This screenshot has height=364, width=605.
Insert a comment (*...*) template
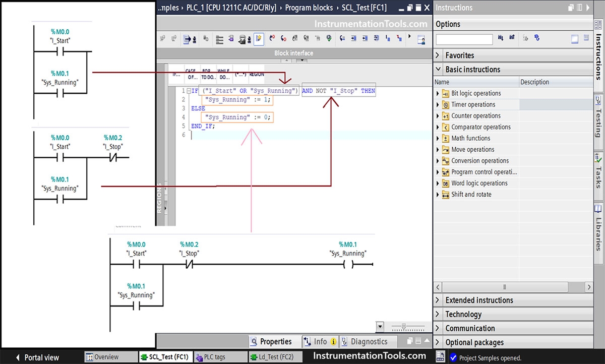(x=240, y=74)
